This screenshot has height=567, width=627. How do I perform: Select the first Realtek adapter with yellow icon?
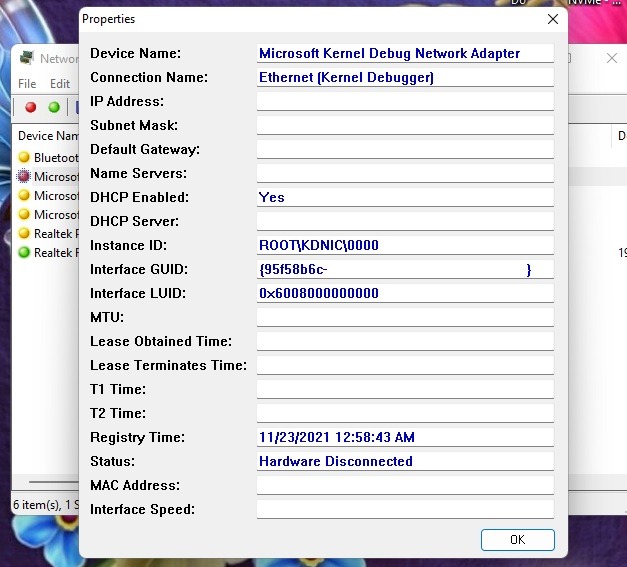(x=48, y=234)
